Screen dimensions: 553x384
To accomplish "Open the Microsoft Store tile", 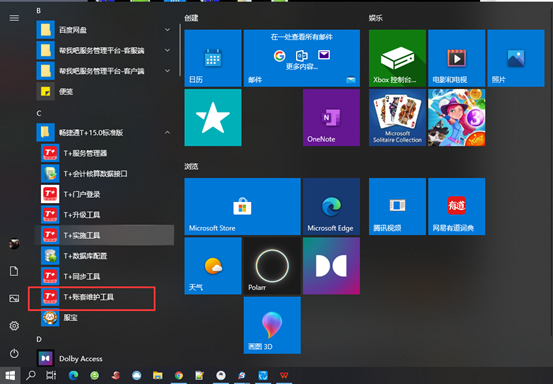I will [243, 207].
